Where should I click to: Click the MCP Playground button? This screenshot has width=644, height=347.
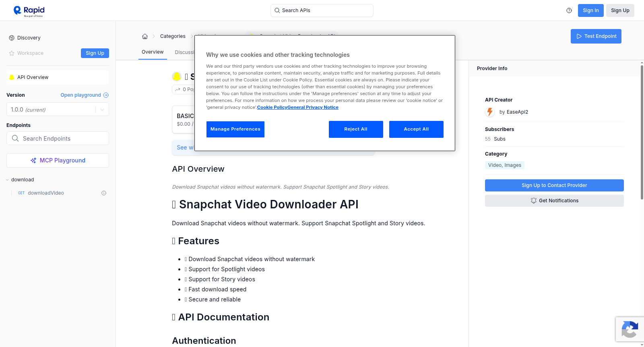click(58, 160)
